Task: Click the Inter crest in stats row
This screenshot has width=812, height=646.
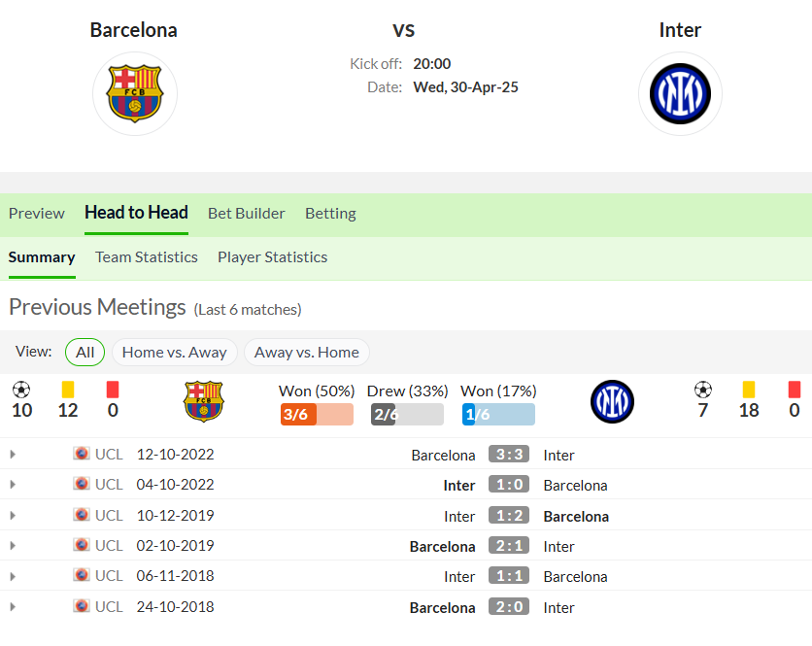Action: [612, 401]
